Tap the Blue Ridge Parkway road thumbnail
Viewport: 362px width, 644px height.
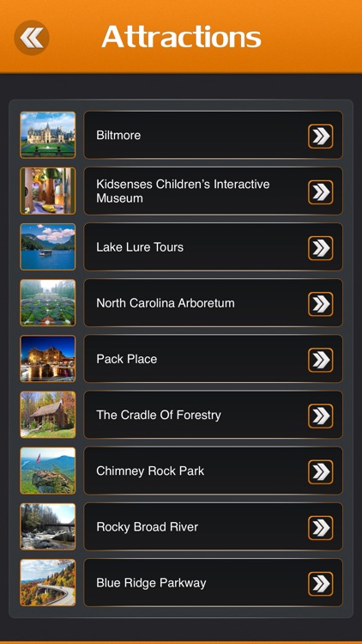point(48,582)
